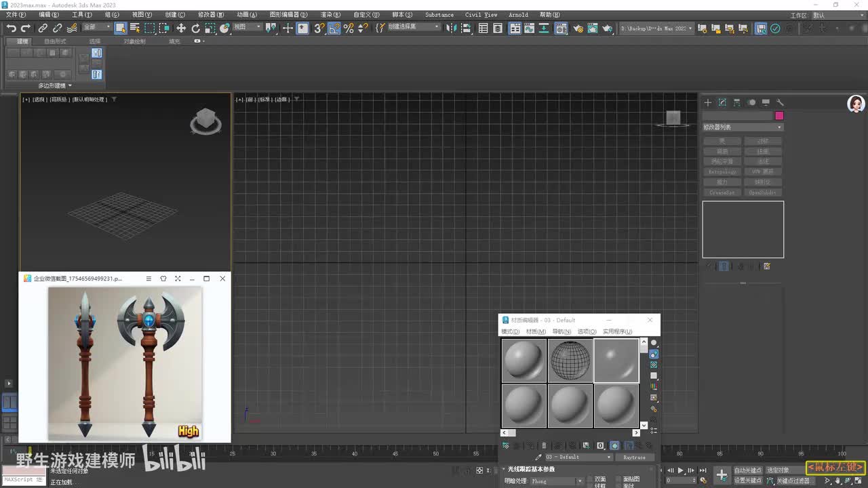The height and width of the screenshot is (488, 868).
Task: Click the large plus Set Keys button
Action: [x=722, y=475]
